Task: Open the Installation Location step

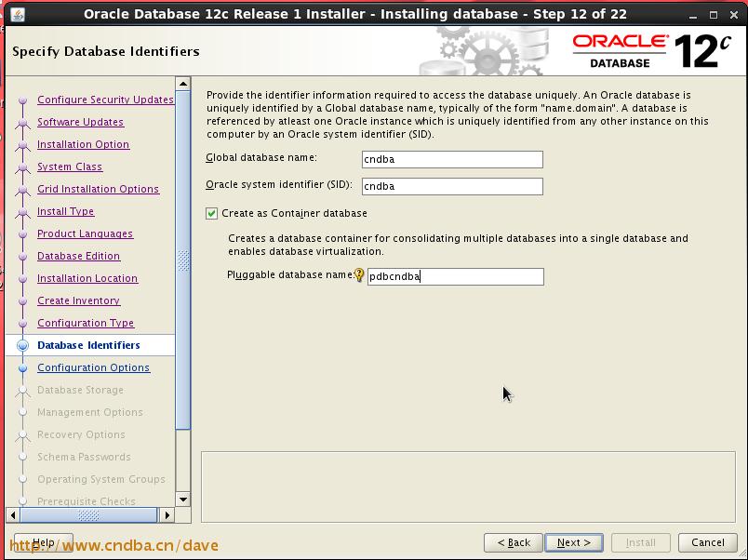Action: click(87, 278)
